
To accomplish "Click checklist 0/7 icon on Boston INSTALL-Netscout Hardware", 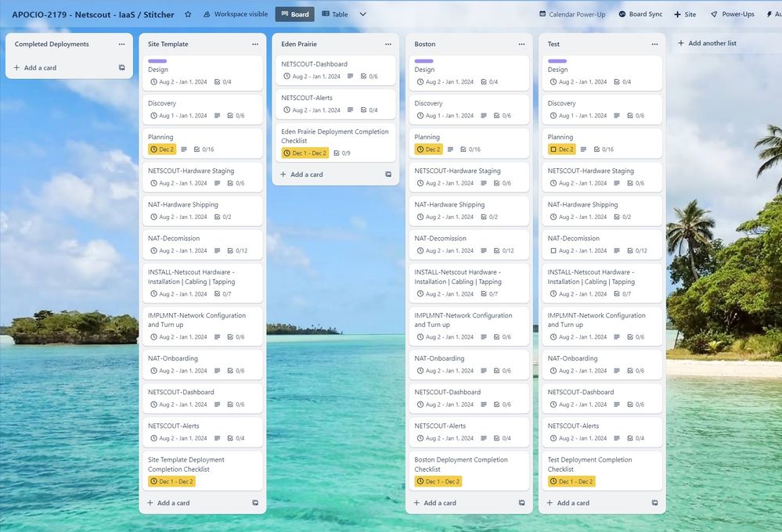I will coord(484,294).
